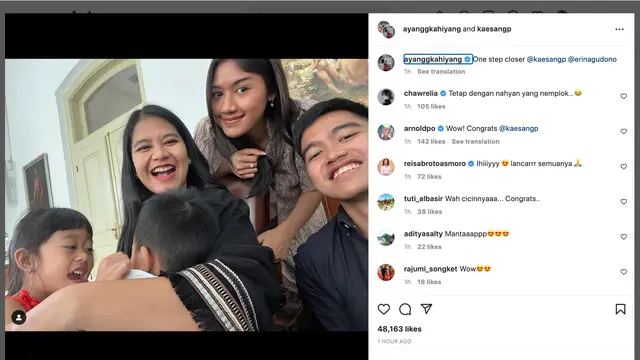Open the adityasalty username link
Screen dimensions: 640x360
click(423, 234)
